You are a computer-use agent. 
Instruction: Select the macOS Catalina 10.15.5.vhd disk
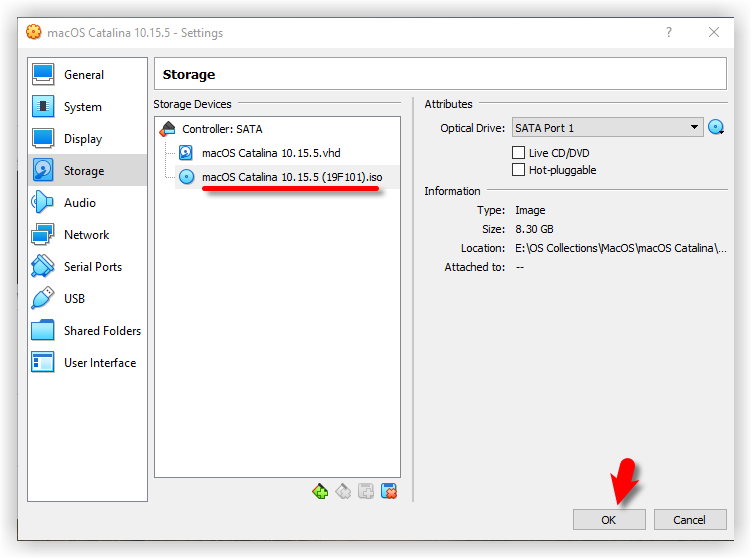click(271, 153)
